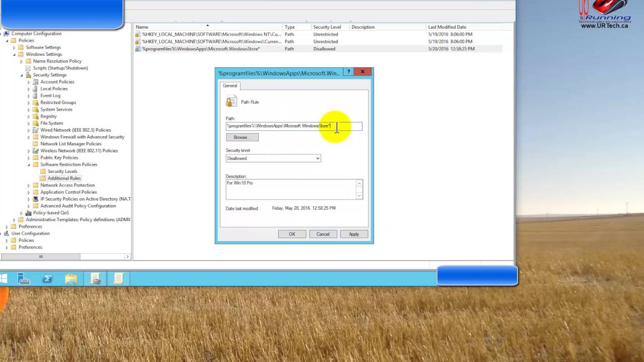Select Additional Rules in the navigation tree
This screenshot has height=362, width=644.
pos(64,178)
